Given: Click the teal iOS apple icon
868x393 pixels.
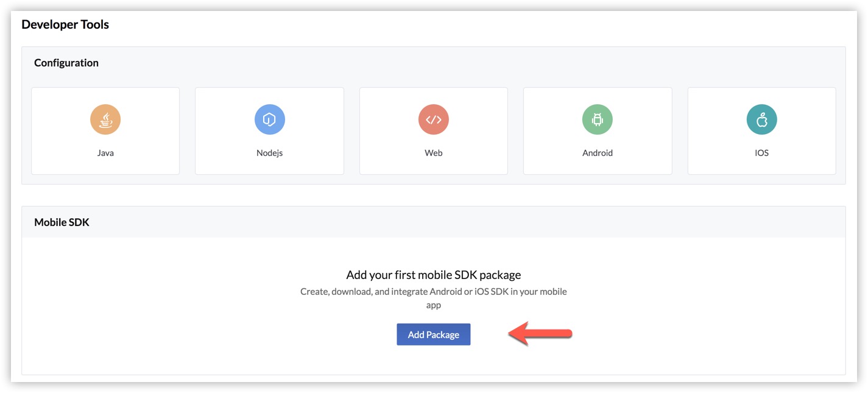Looking at the screenshot, I should click(x=761, y=119).
